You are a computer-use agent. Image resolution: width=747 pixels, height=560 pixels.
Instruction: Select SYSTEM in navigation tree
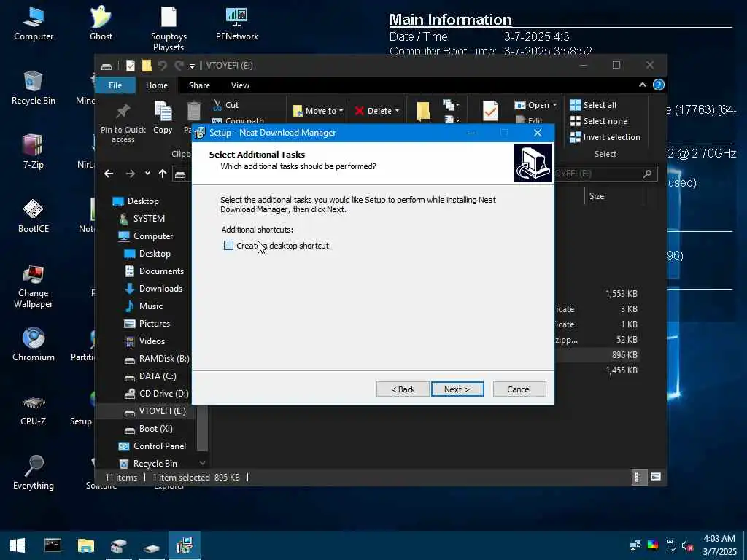[142, 219]
